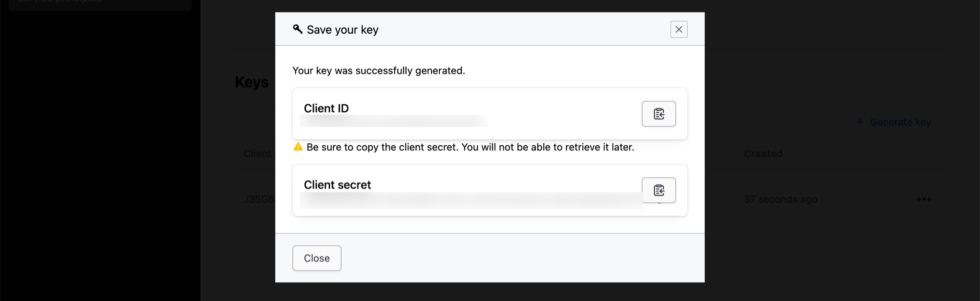Click the warning triangle next to the secret notice
The width and height of the screenshot is (980, 301).
click(297, 147)
